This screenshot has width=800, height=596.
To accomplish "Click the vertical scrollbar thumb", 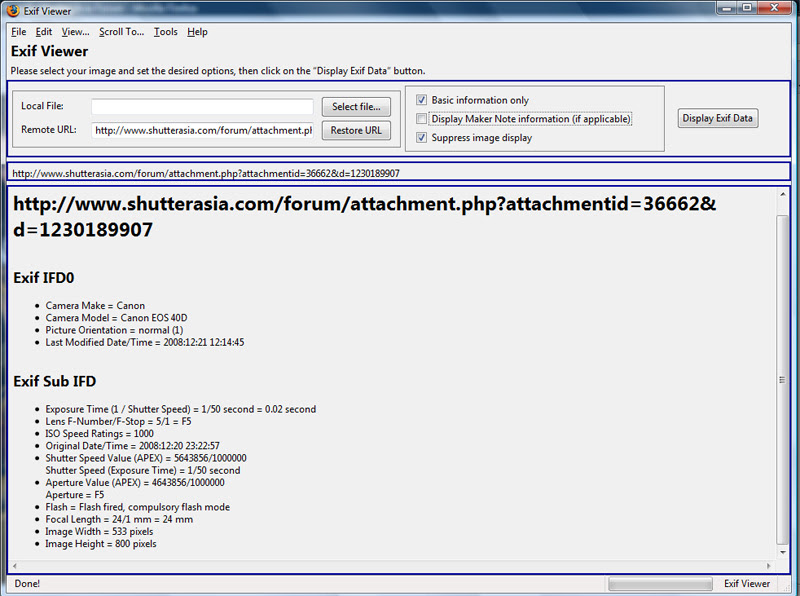I will point(783,380).
